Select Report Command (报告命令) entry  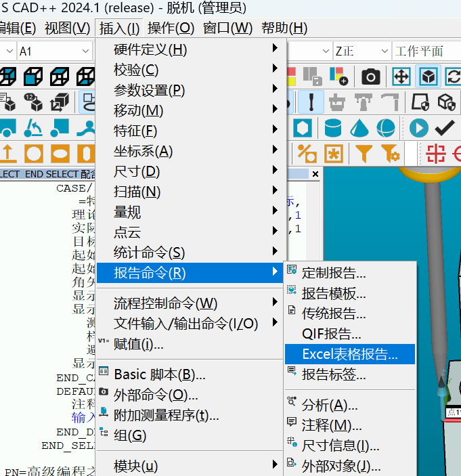(190, 273)
